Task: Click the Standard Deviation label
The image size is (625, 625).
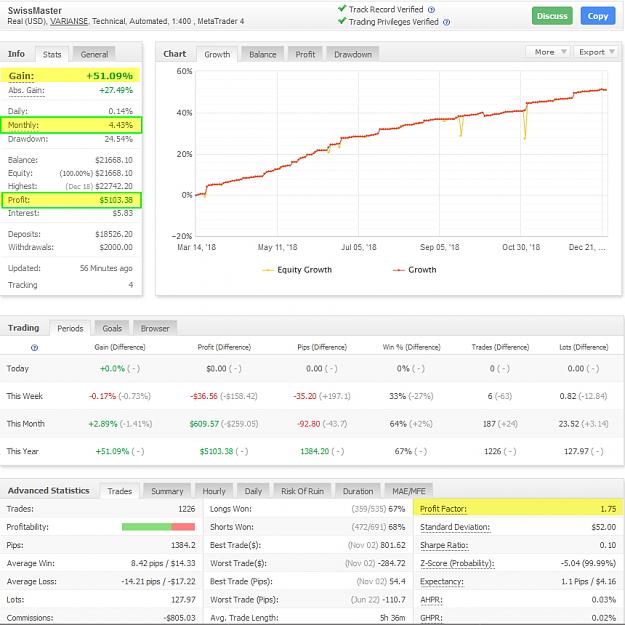Action: (x=455, y=527)
